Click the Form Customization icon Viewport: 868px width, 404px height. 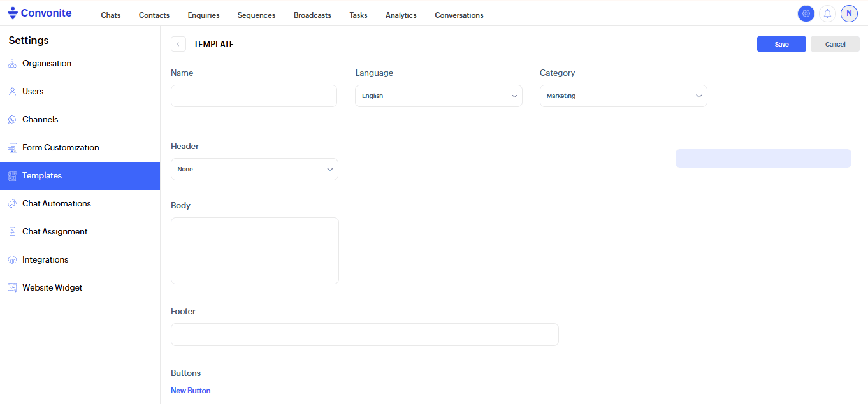(12, 148)
